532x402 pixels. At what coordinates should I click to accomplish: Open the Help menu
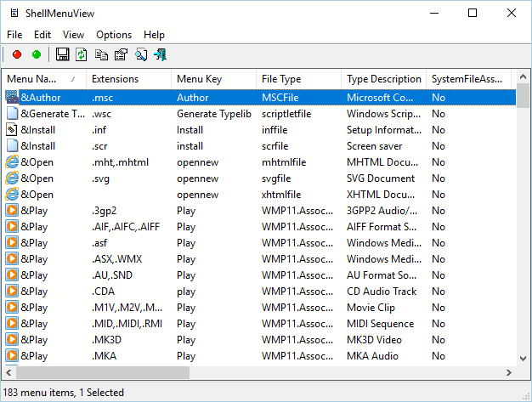154,35
